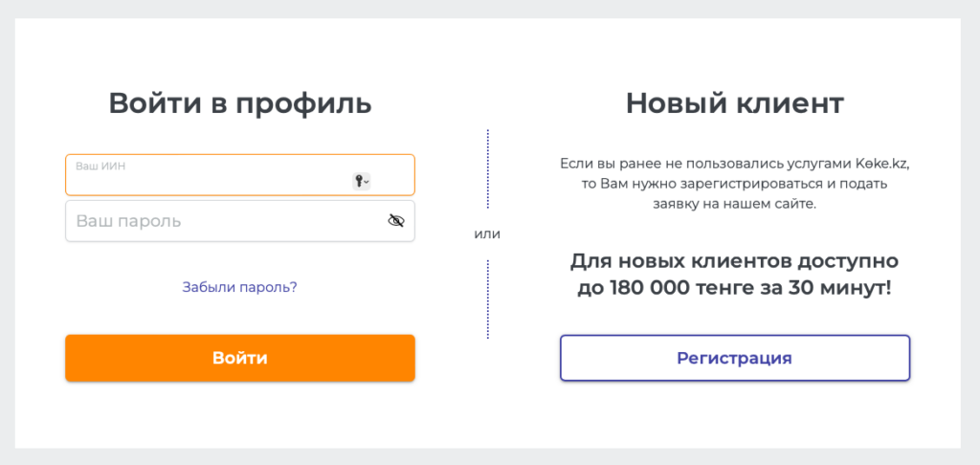Click the small Ваш ИИН floating label
This screenshot has width=980, height=465.
(x=100, y=166)
